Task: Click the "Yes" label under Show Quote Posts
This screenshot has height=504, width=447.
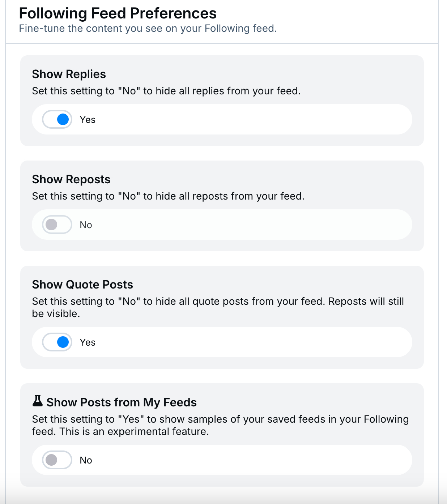Action: click(x=88, y=342)
